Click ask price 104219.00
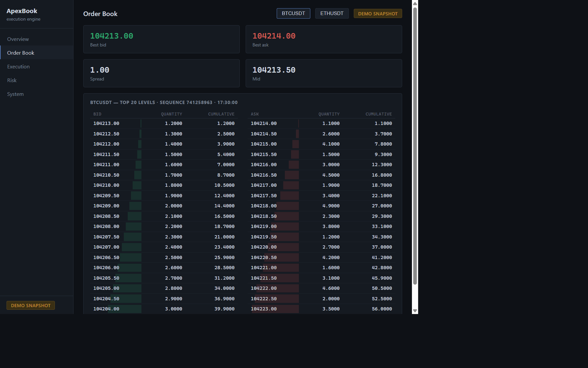This screenshot has width=588, height=368. tap(264, 226)
